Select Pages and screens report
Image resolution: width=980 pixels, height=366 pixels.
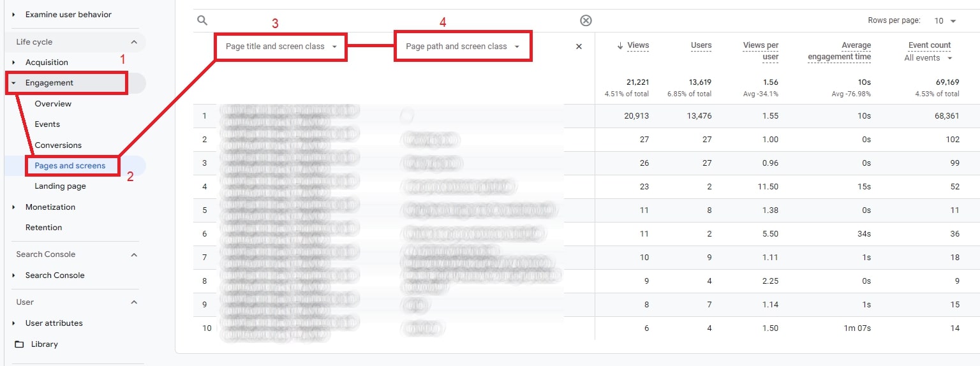pos(70,166)
